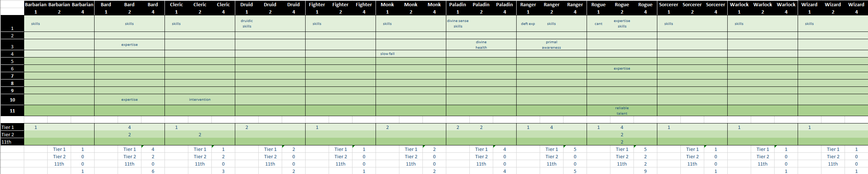
Task: Click the 'divine sense skills' Paladin cell
Action: 458,23
